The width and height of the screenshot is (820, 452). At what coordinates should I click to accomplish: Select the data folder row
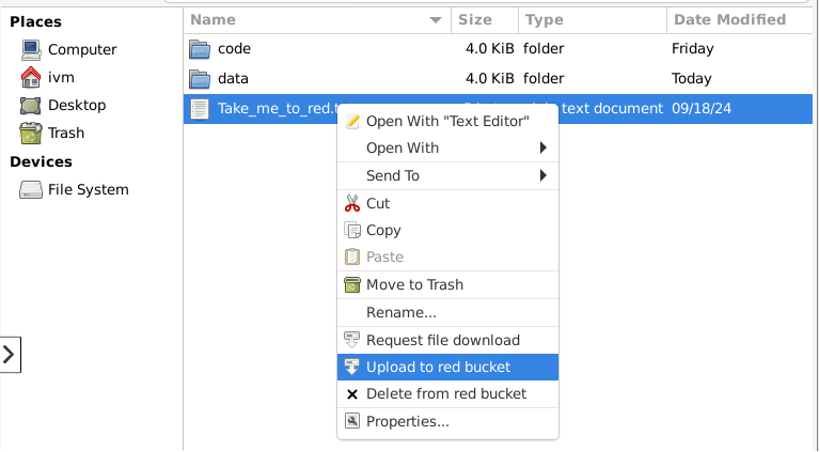(233, 78)
